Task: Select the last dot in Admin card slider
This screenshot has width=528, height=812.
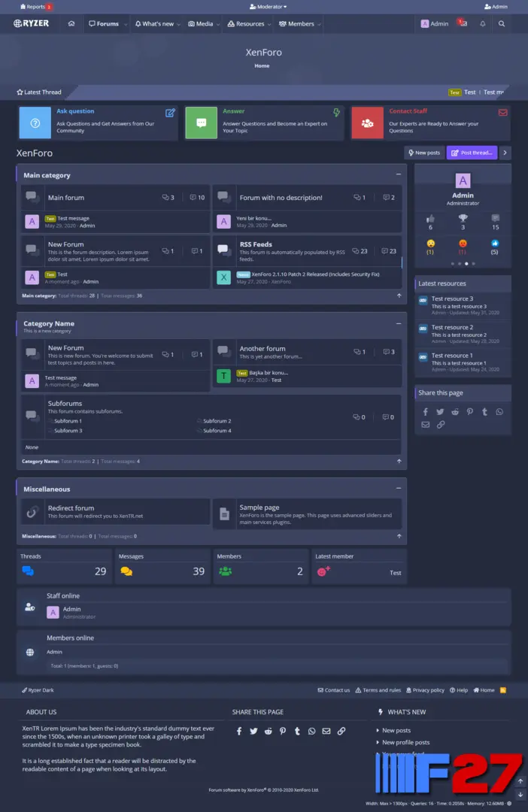Action: (473, 264)
